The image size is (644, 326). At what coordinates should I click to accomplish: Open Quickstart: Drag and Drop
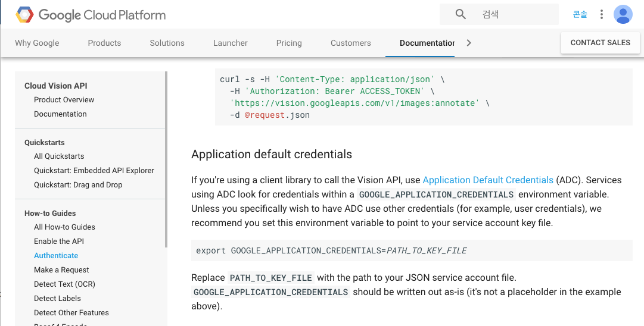78,185
